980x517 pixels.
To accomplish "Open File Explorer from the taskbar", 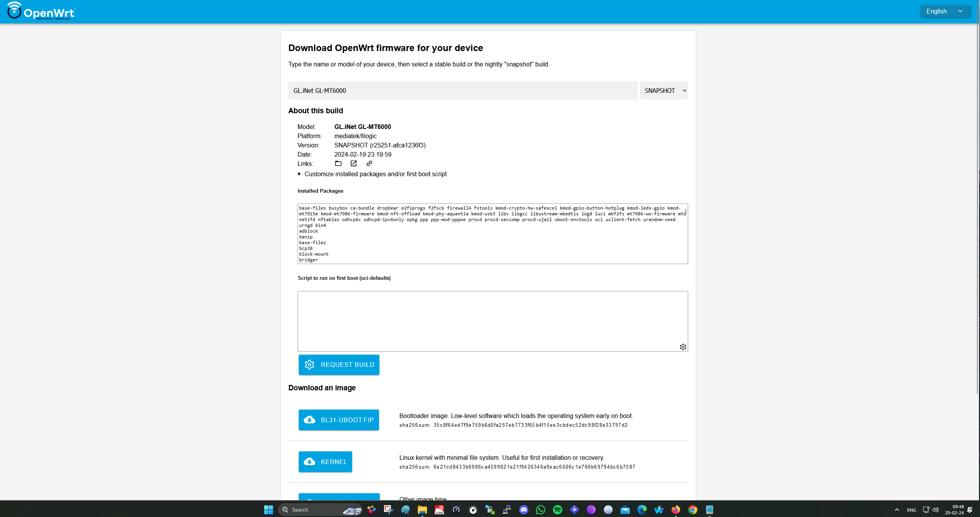I will (x=422, y=510).
